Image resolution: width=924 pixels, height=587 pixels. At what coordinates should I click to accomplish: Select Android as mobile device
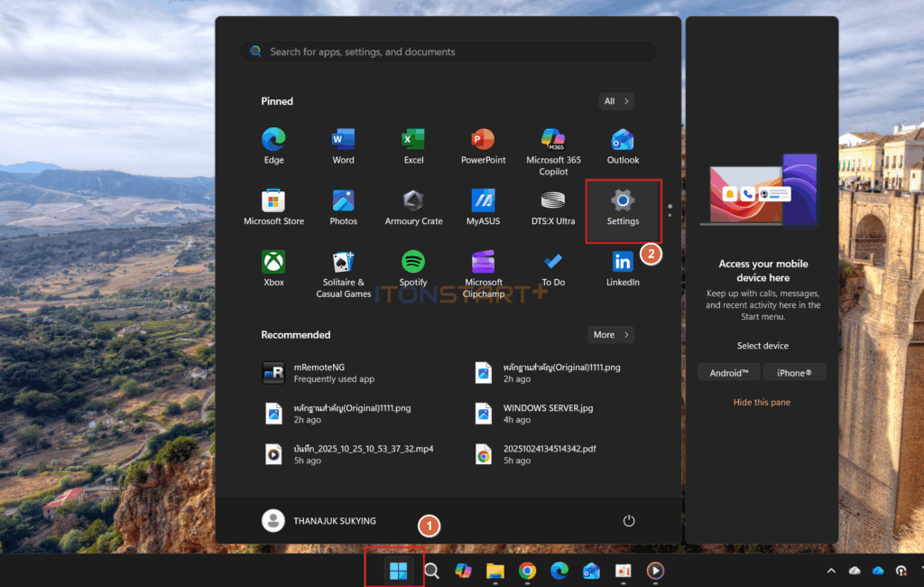click(x=728, y=373)
